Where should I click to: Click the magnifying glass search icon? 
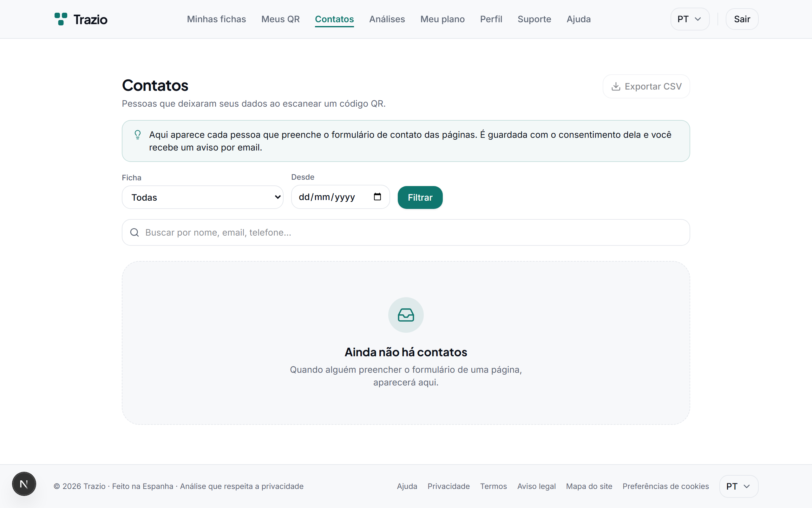pyautogui.click(x=134, y=232)
